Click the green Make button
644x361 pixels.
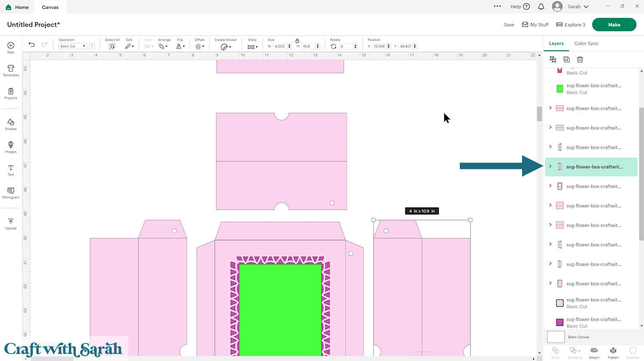pyautogui.click(x=614, y=25)
